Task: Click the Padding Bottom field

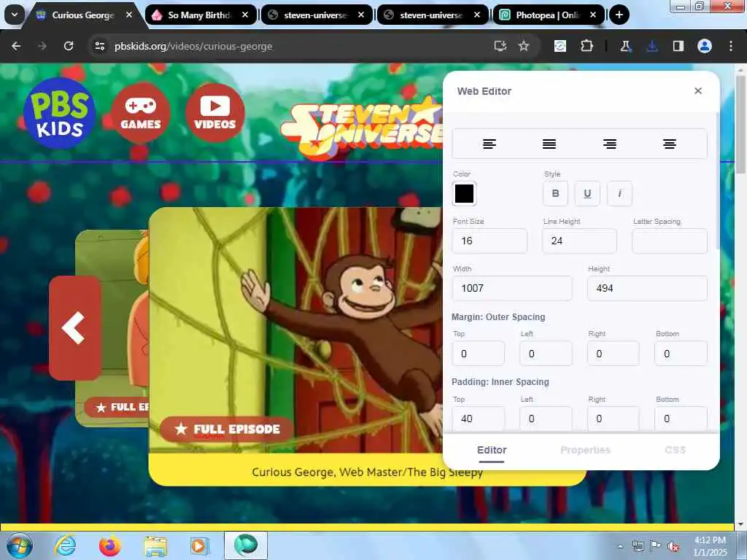Action: [681, 419]
